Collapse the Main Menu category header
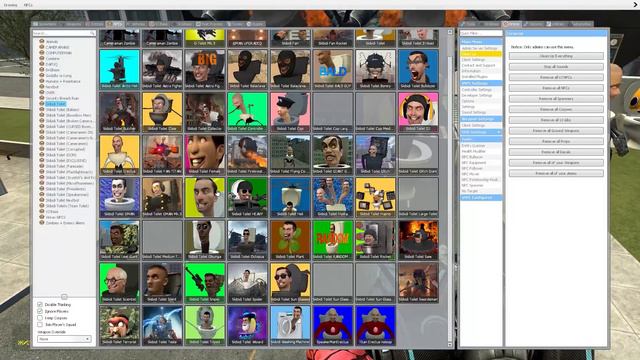This screenshot has width=640, height=360. pos(481,42)
